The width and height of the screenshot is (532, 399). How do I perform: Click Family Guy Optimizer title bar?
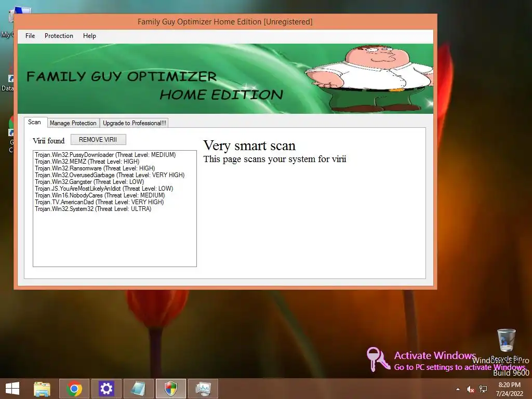tap(225, 22)
